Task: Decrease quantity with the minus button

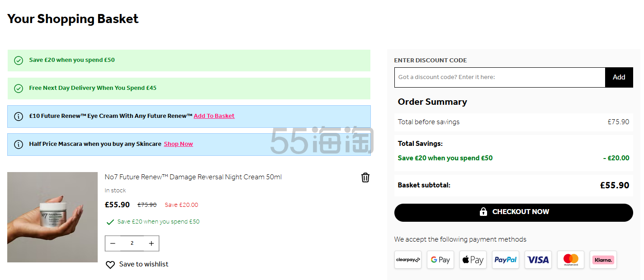Action: pos(113,243)
